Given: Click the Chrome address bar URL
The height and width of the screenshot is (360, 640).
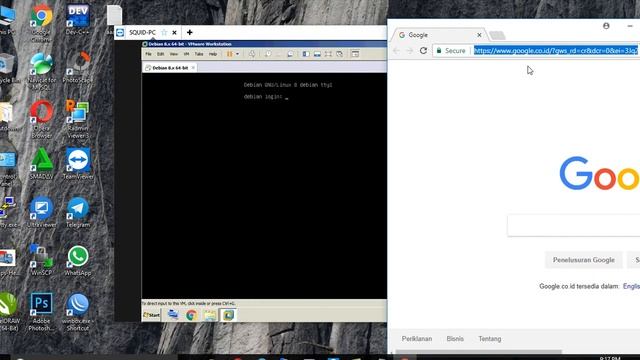Looking at the screenshot, I should [556, 51].
